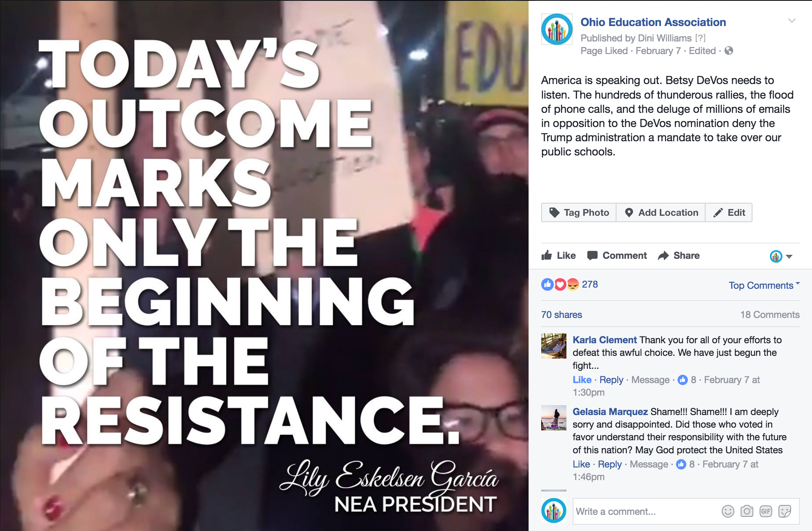Click the Add Location button
Image resolution: width=812 pixels, height=531 pixels.
click(x=661, y=213)
